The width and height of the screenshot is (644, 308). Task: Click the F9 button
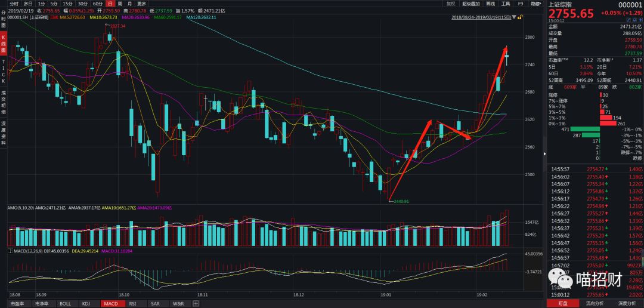click(521, 4)
